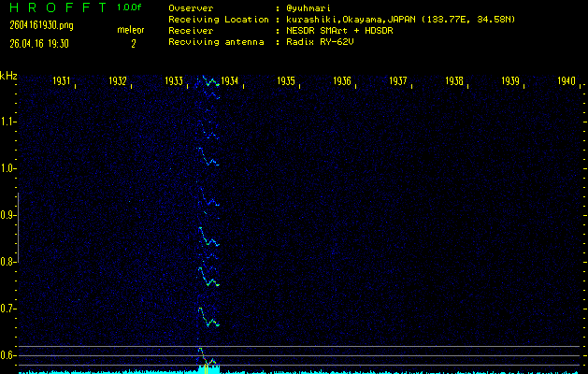
Task: Click the kHz unit label
Action: 8,76
